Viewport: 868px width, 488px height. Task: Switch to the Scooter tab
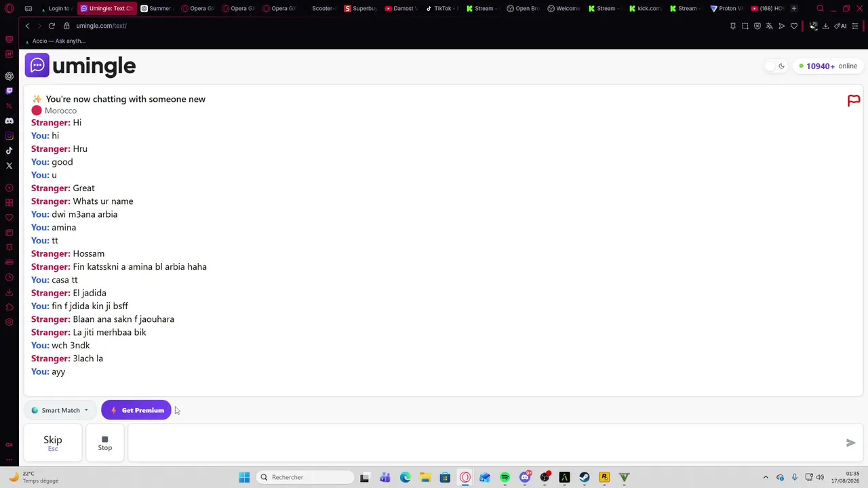pos(321,9)
